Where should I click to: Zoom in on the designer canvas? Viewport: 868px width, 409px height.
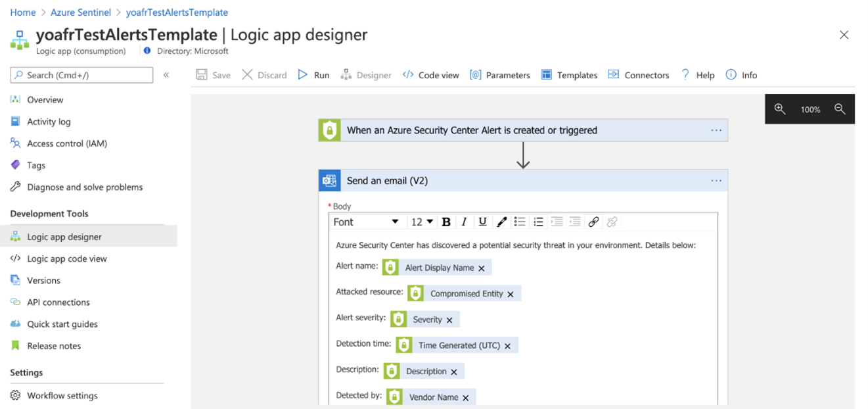pyautogui.click(x=780, y=109)
